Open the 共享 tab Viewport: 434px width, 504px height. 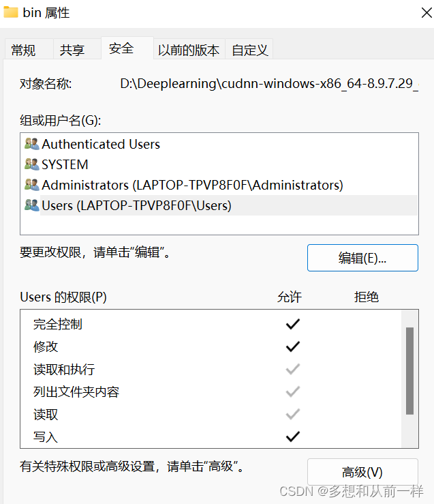coord(72,50)
